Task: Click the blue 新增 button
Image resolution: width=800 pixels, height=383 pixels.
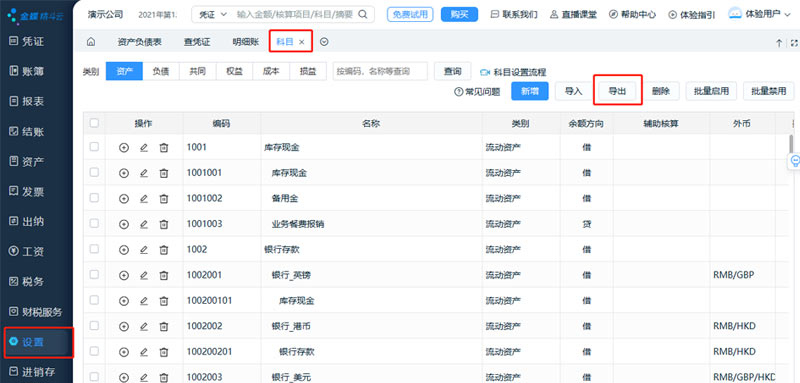Action: (530, 91)
